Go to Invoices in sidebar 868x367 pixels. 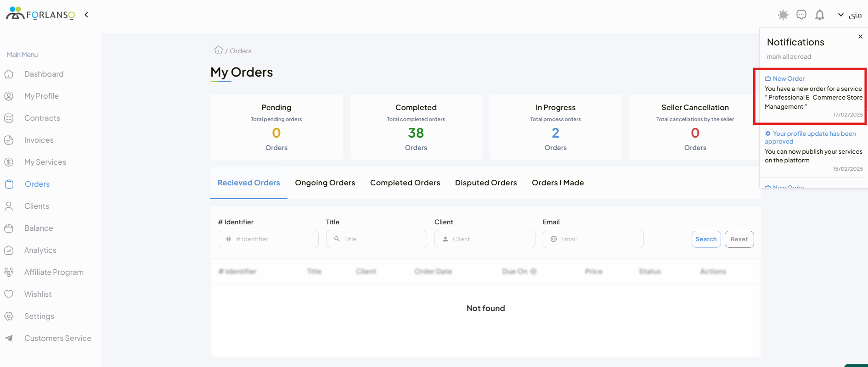pyautogui.click(x=39, y=140)
